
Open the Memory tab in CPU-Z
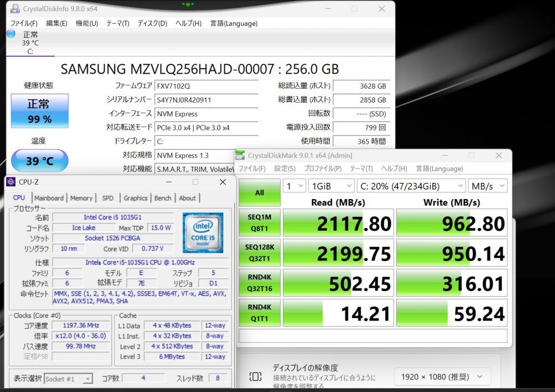pos(81,198)
